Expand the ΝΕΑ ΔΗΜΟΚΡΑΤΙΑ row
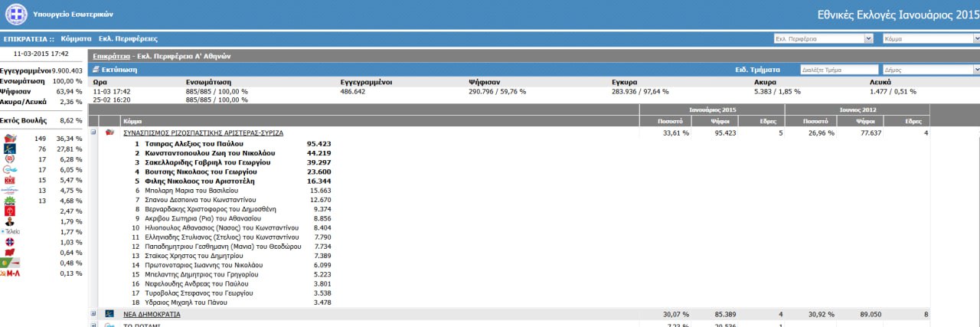This screenshot has height=327, width=980. point(93,314)
